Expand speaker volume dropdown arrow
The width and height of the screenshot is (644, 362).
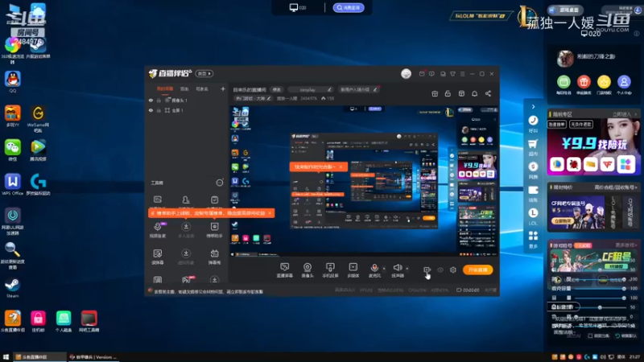[407, 269]
